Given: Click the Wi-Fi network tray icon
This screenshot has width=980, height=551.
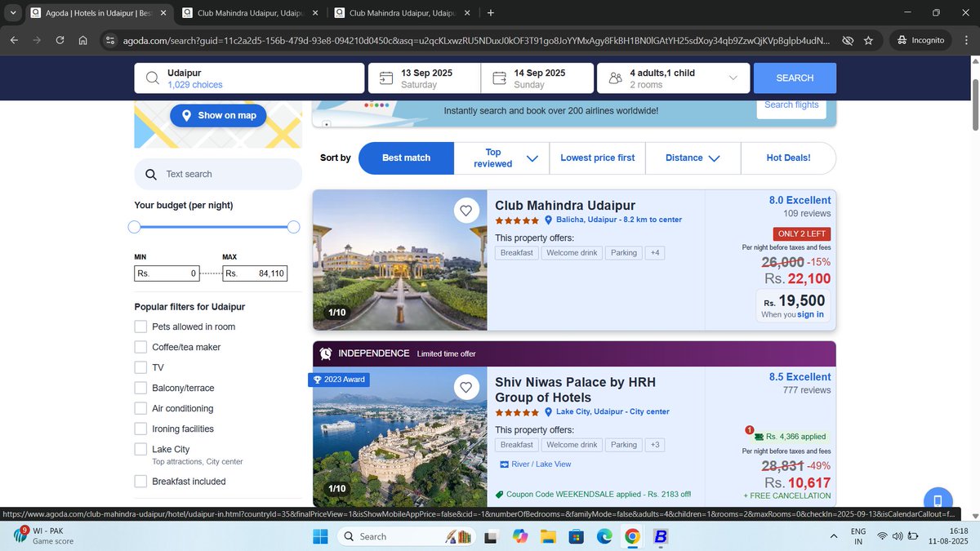Looking at the screenshot, I should [882, 536].
